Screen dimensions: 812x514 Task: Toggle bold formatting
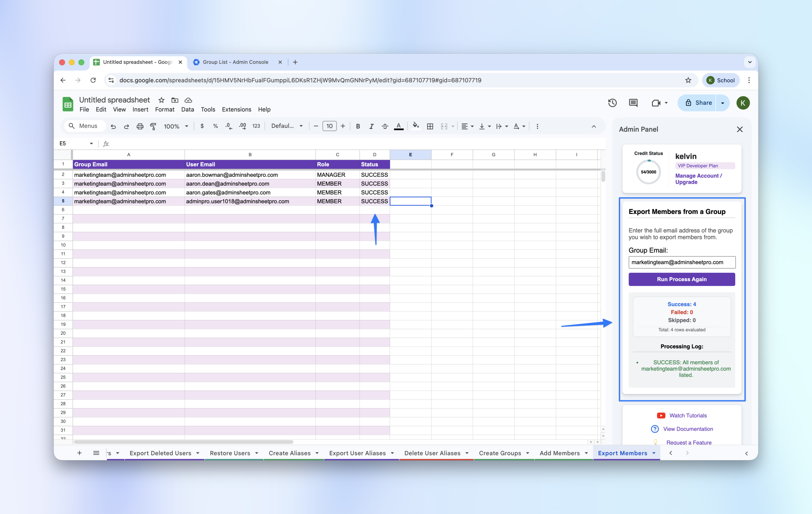(x=358, y=126)
